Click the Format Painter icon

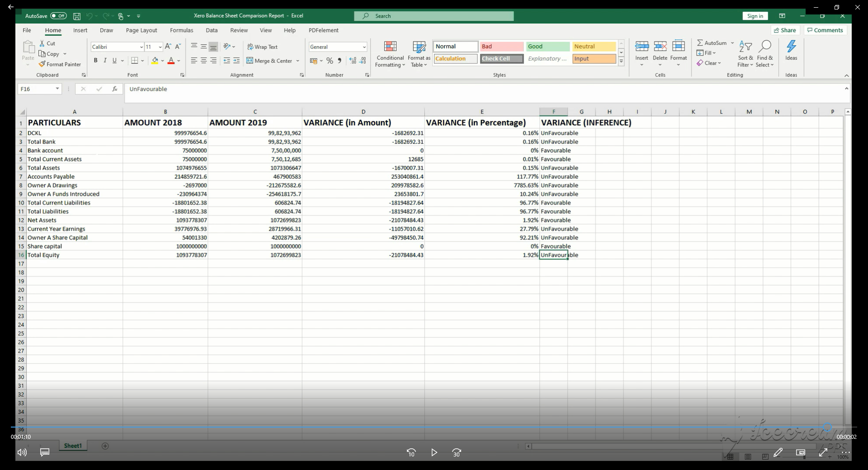pos(42,64)
